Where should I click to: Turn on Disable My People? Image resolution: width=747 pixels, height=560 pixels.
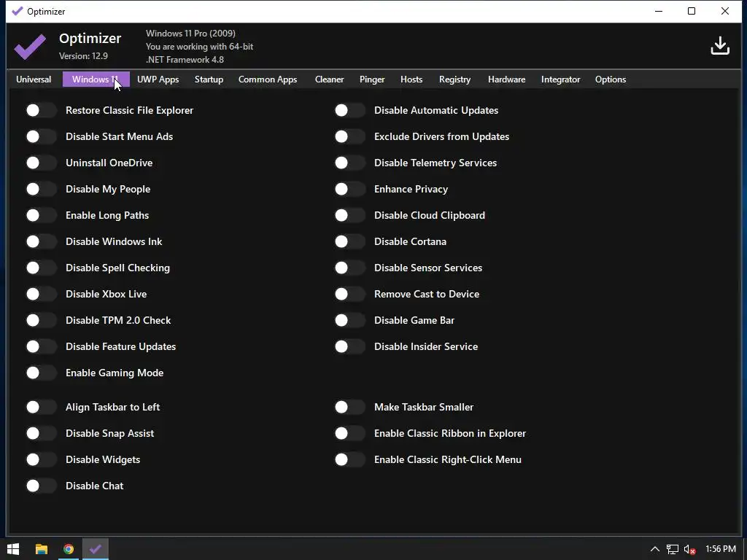click(41, 189)
